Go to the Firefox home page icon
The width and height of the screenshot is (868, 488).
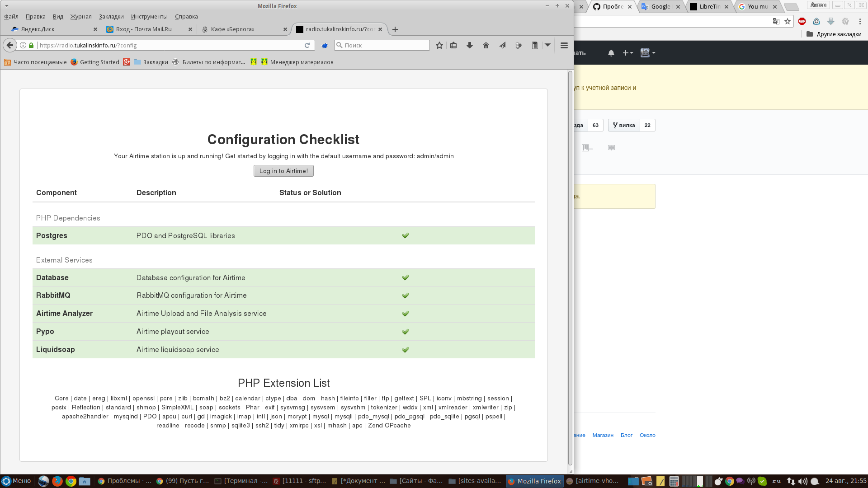tap(486, 45)
